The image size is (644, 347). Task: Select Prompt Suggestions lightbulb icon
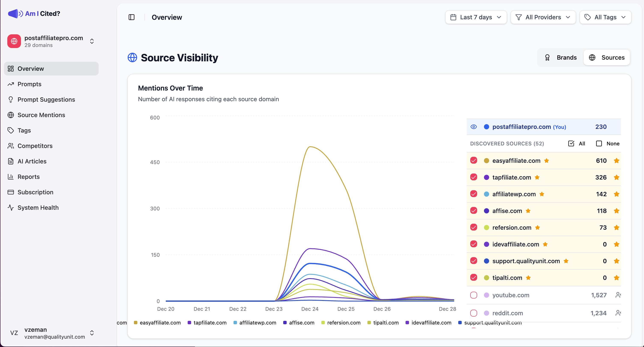point(11,100)
